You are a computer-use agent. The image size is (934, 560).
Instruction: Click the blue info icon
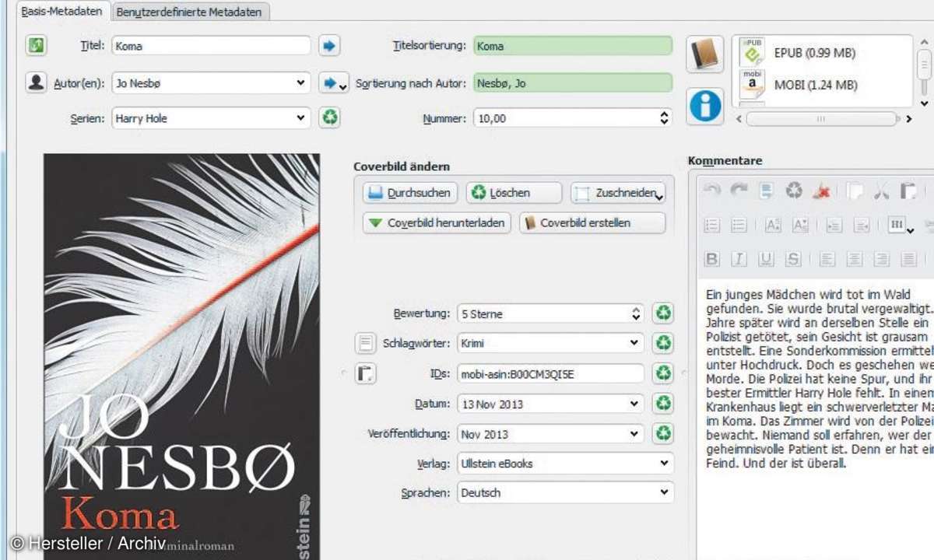(x=705, y=106)
